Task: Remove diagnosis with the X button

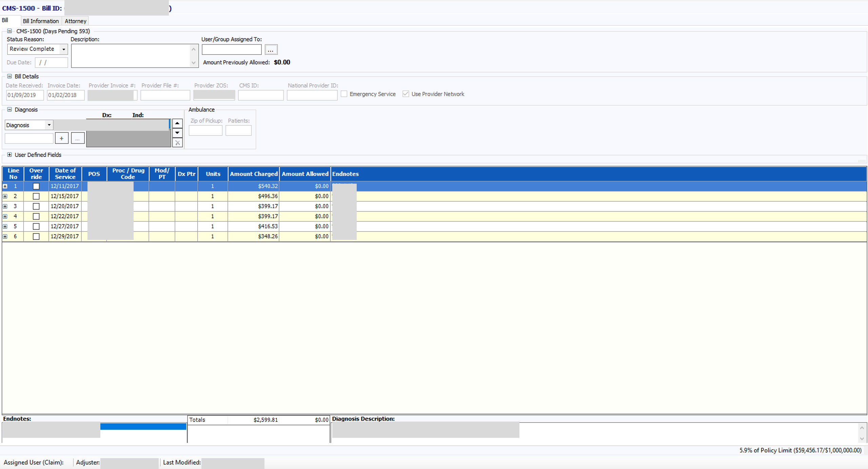Action: click(177, 143)
